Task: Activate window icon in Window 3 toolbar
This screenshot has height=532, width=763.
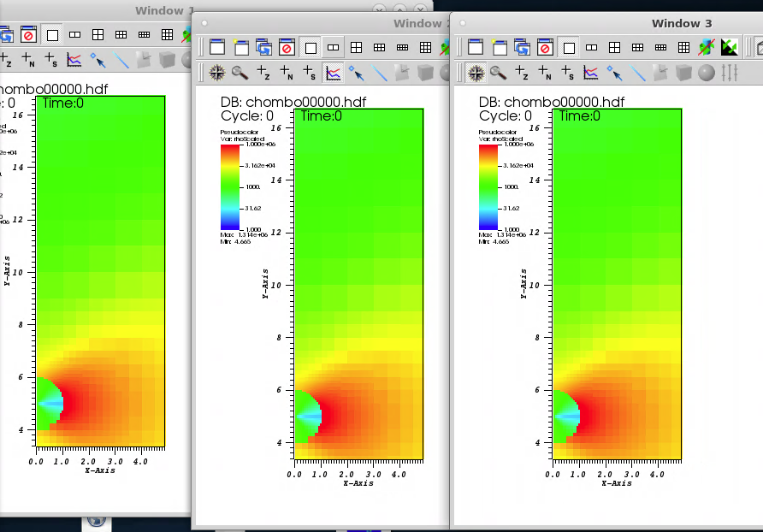Action: [476, 47]
